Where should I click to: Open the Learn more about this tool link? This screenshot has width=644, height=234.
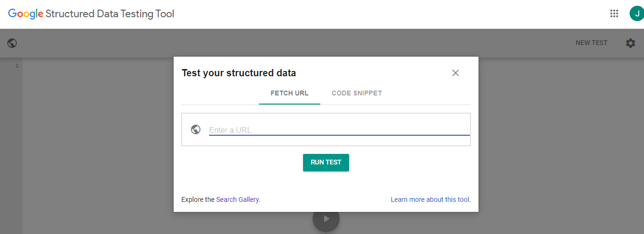click(x=431, y=199)
